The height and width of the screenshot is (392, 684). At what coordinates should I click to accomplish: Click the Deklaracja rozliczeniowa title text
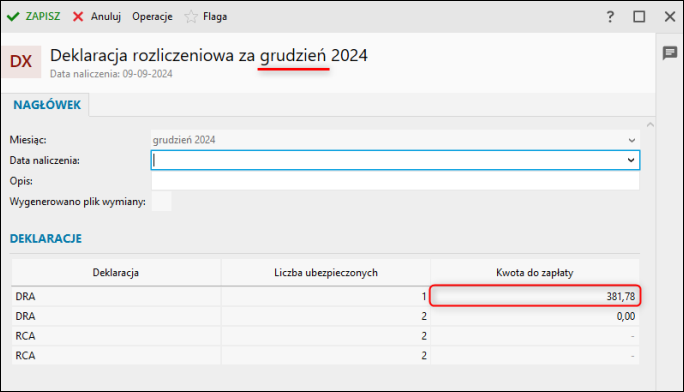pos(209,55)
